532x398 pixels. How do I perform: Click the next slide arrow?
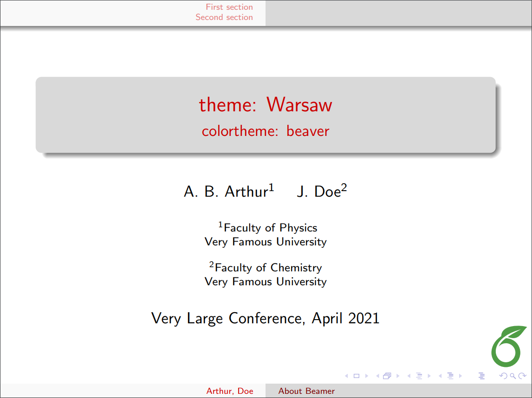click(x=367, y=376)
